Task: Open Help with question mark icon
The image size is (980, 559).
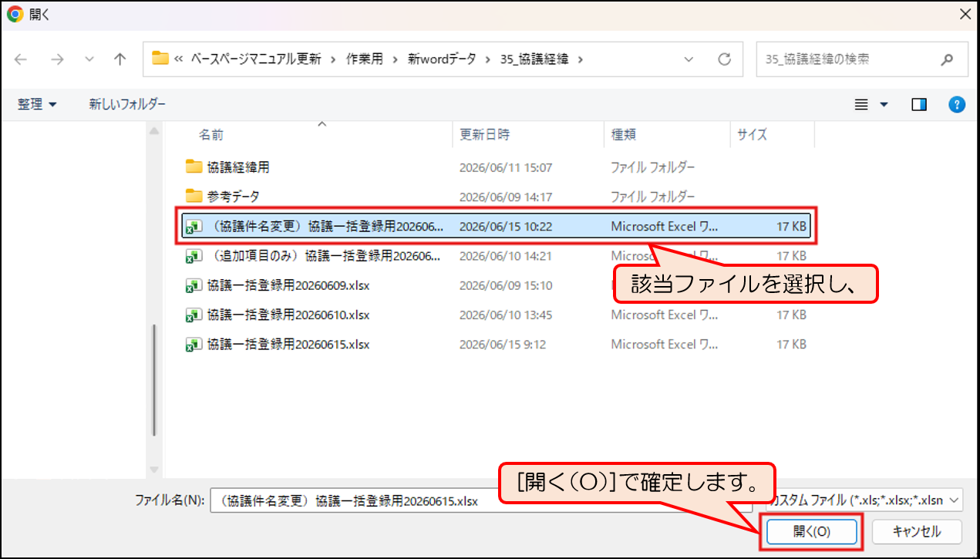Action: click(957, 105)
